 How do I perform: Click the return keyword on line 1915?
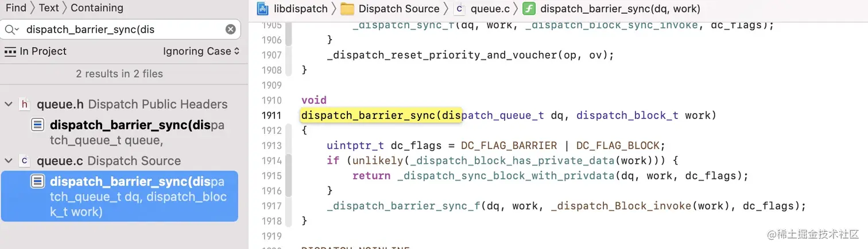click(x=371, y=175)
